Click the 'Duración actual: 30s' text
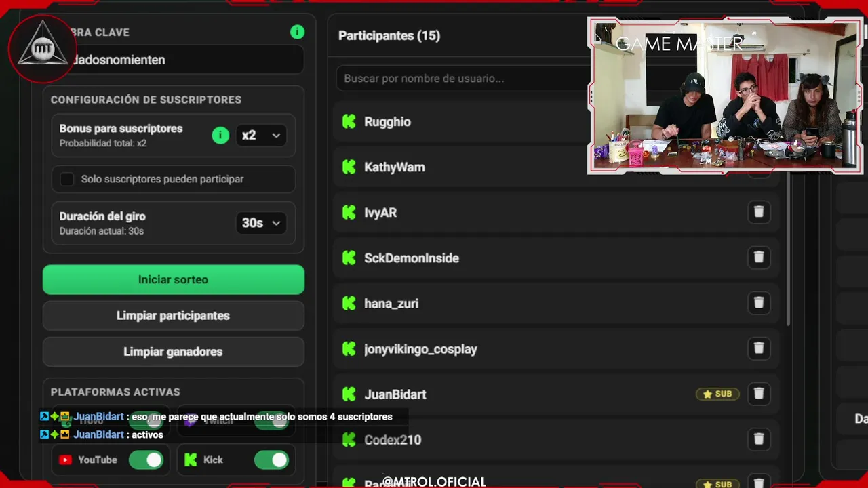The width and height of the screenshot is (868, 488). [101, 230]
